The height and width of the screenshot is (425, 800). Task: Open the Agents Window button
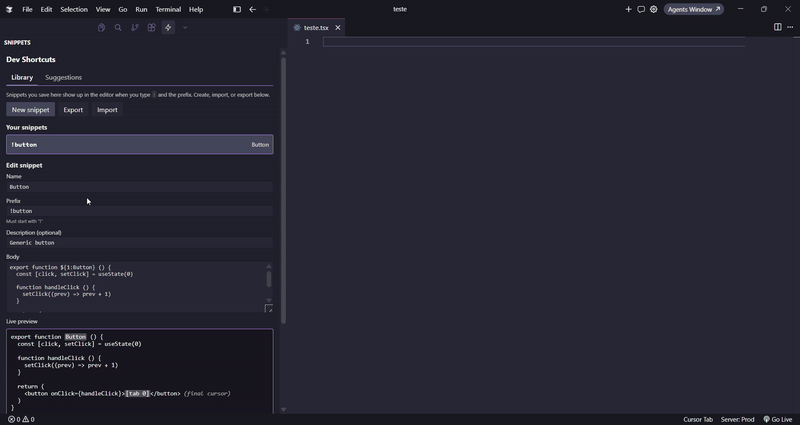[x=694, y=9]
